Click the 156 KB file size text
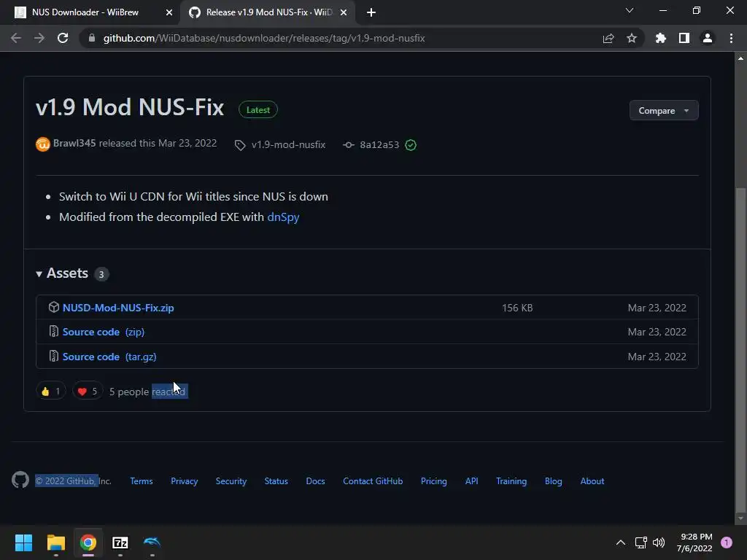 517,308
